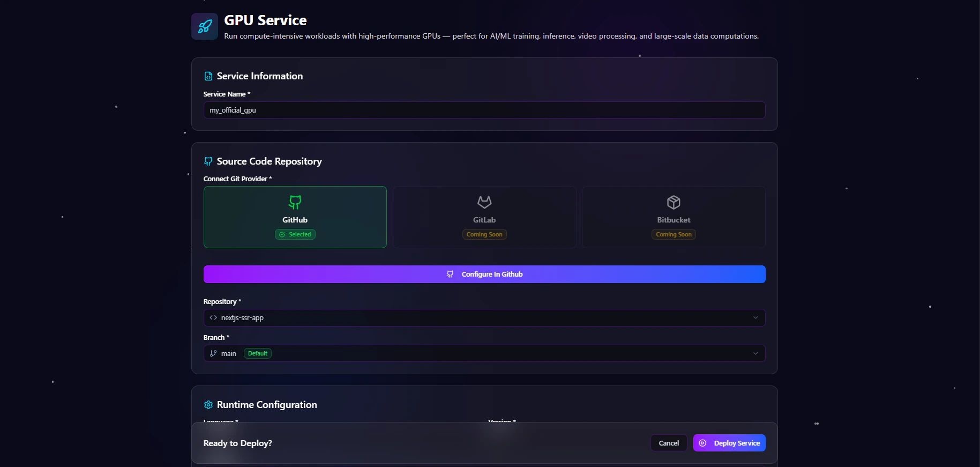Click the GitLab logo icon
Screen dimensions: 980x467
(484, 202)
